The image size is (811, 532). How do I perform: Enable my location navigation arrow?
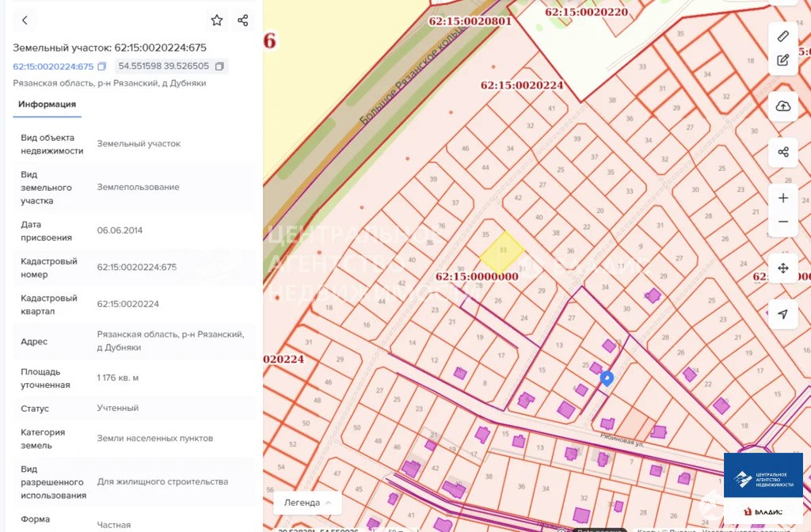(x=782, y=314)
